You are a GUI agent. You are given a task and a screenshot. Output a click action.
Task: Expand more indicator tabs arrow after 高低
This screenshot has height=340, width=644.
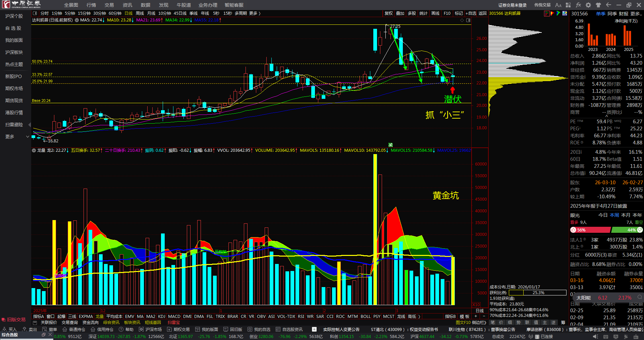click(x=419, y=317)
